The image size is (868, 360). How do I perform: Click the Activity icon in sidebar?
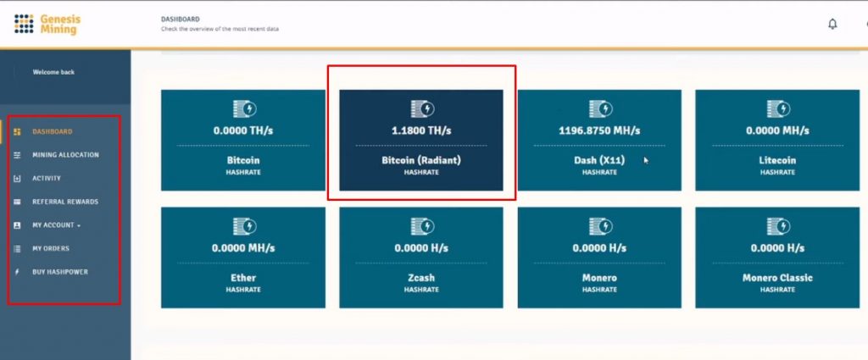(x=17, y=179)
